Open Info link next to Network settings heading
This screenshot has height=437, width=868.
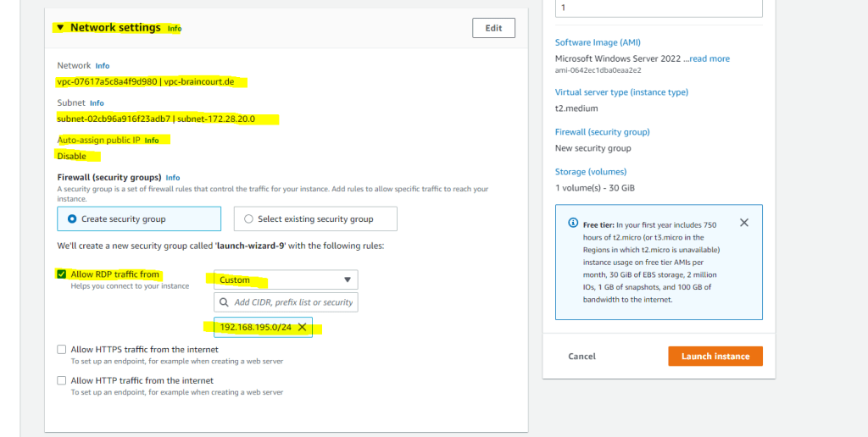pyautogui.click(x=175, y=29)
